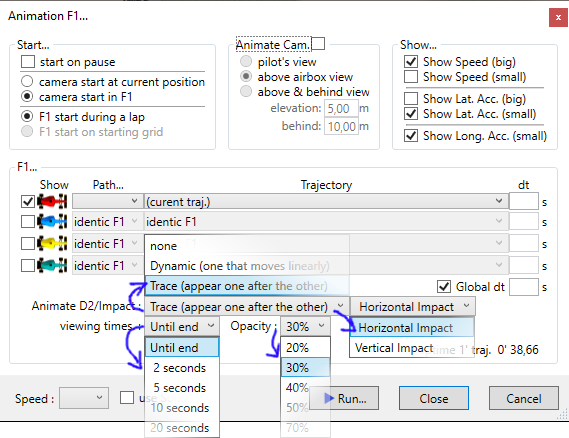Click the Run button's play arrow icon
The width and height of the screenshot is (569, 438).
point(329,398)
